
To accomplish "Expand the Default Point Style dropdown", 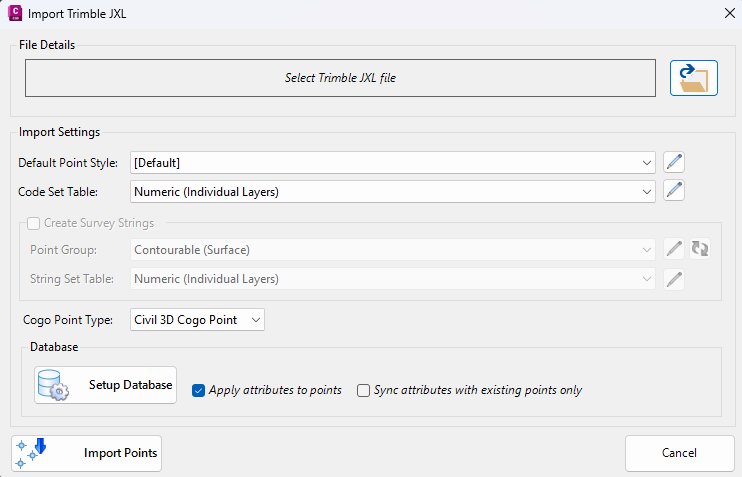I will (x=393, y=163).
